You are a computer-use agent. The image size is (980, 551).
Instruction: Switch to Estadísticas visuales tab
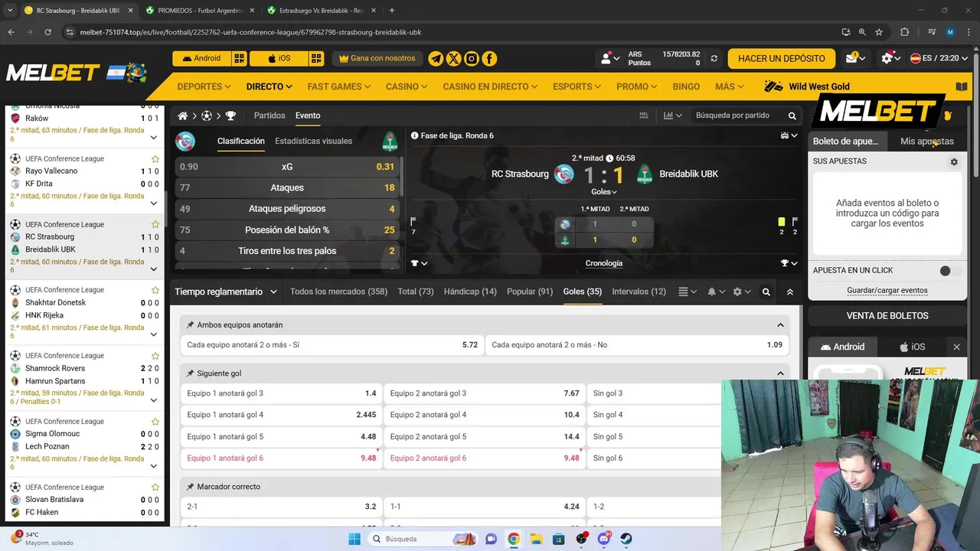(313, 141)
